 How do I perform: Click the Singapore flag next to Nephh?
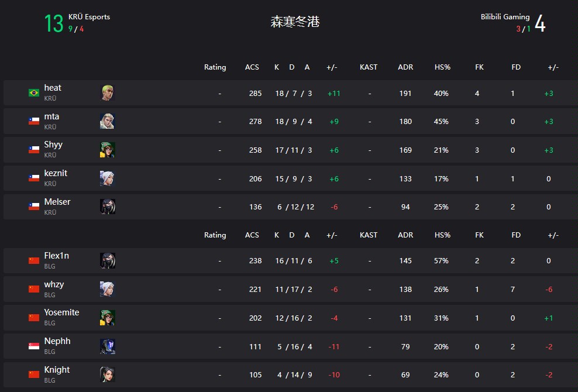click(34, 346)
